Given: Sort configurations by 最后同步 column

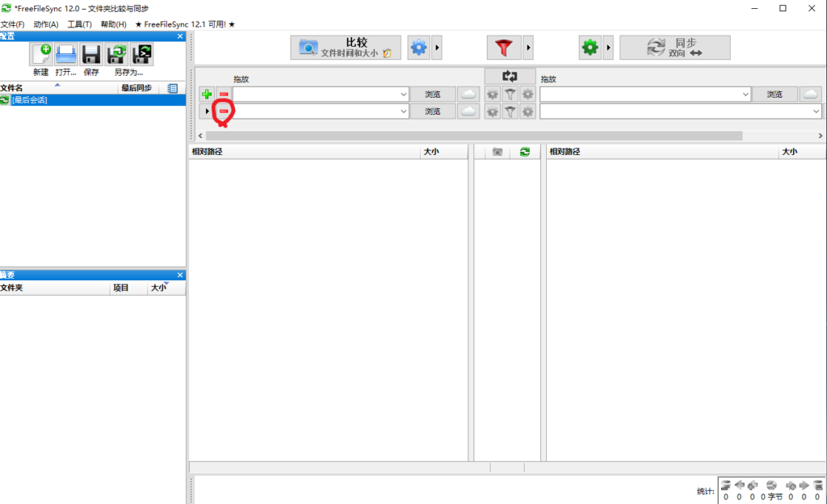Looking at the screenshot, I should tap(137, 88).
